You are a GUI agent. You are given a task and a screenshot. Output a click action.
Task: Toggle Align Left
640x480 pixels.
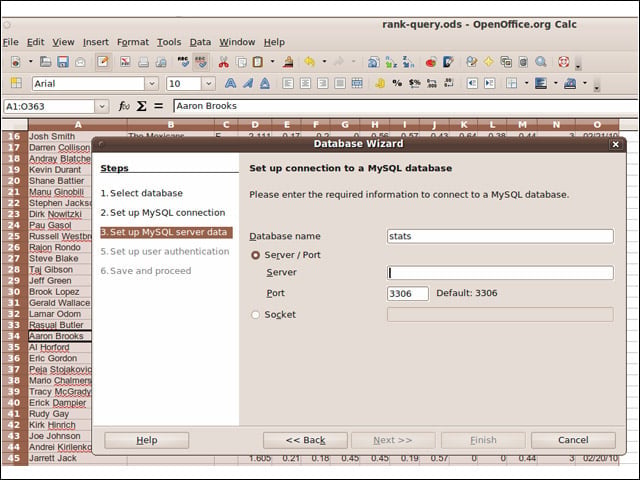(288, 83)
